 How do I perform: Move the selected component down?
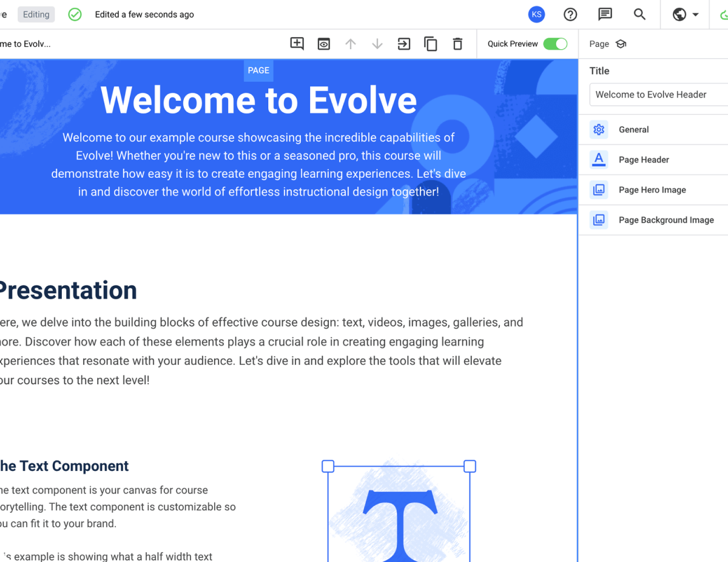click(377, 43)
